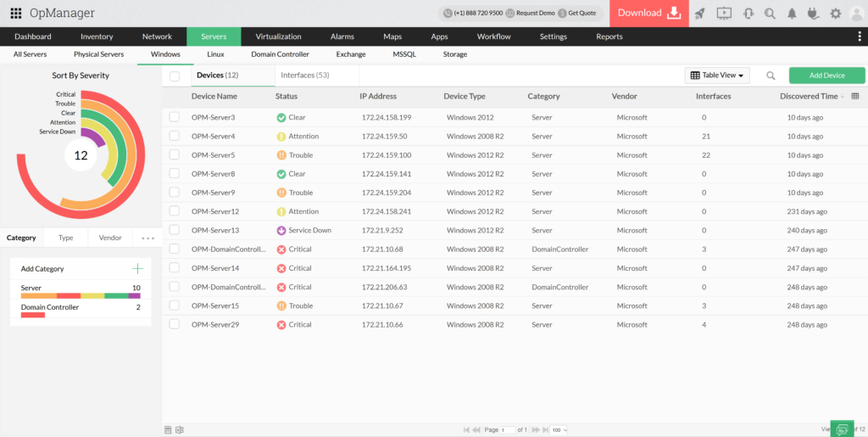
Task: Open the Alarms menu
Action: coord(342,36)
